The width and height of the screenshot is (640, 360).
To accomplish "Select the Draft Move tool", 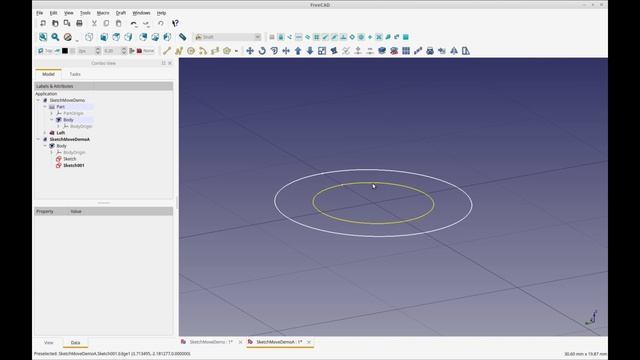I will tap(250, 51).
